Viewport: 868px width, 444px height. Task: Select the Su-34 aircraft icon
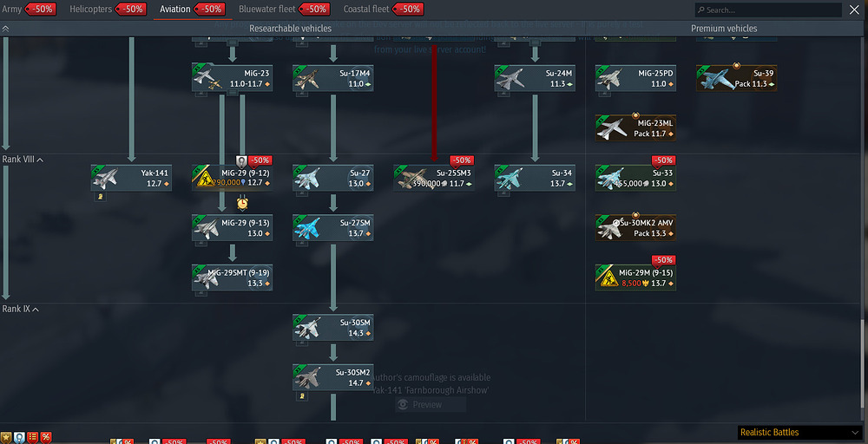point(510,178)
